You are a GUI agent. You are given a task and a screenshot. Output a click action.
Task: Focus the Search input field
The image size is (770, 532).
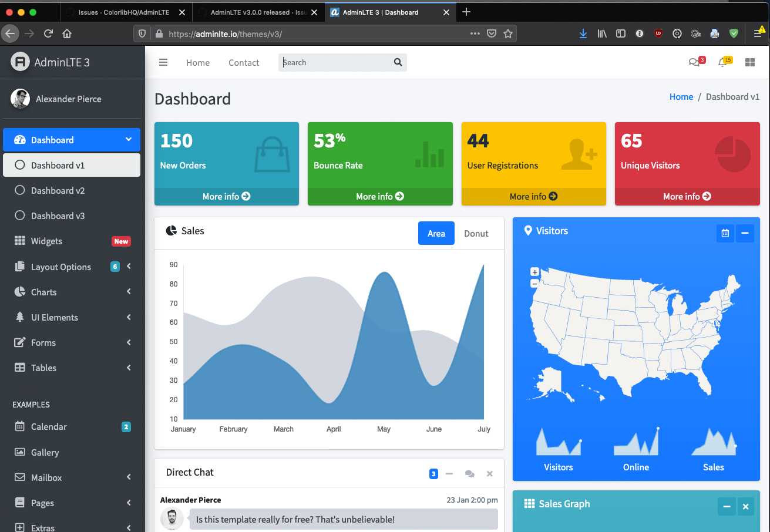point(334,62)
